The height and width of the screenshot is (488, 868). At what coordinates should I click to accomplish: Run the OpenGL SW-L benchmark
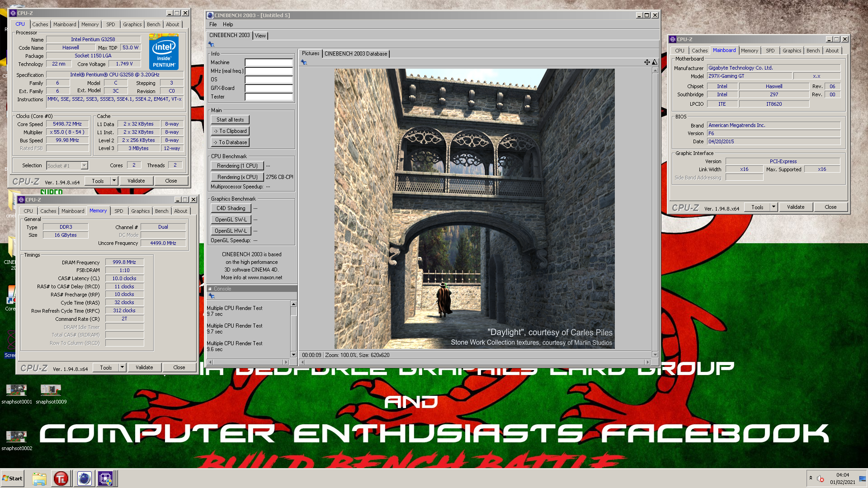(x=231, y=220)
